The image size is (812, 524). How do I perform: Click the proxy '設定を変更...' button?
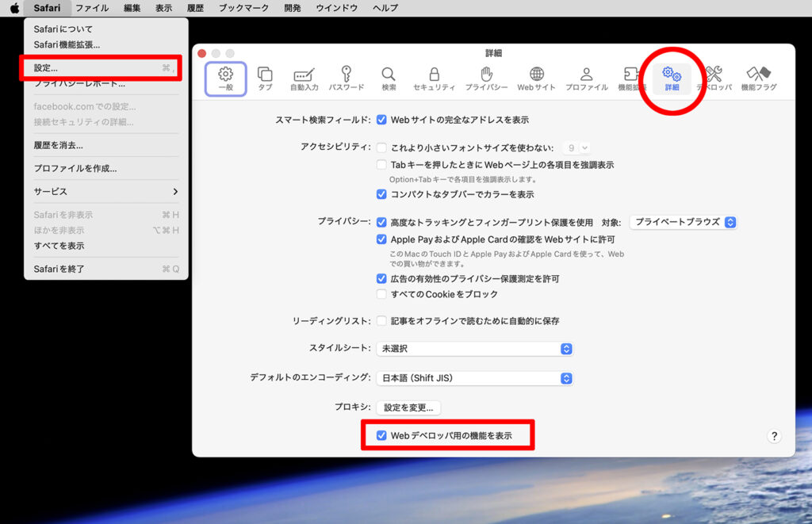(x=408, y=407)
